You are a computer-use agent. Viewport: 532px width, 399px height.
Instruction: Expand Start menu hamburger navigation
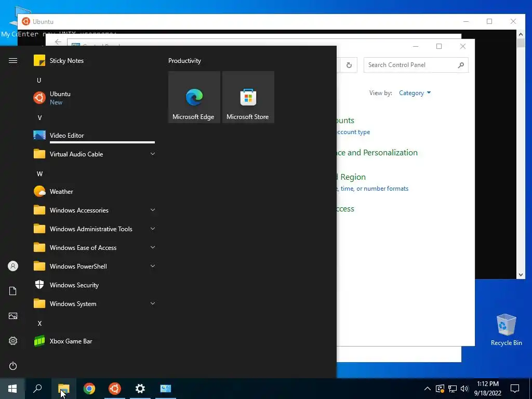(x=13, y=61)
